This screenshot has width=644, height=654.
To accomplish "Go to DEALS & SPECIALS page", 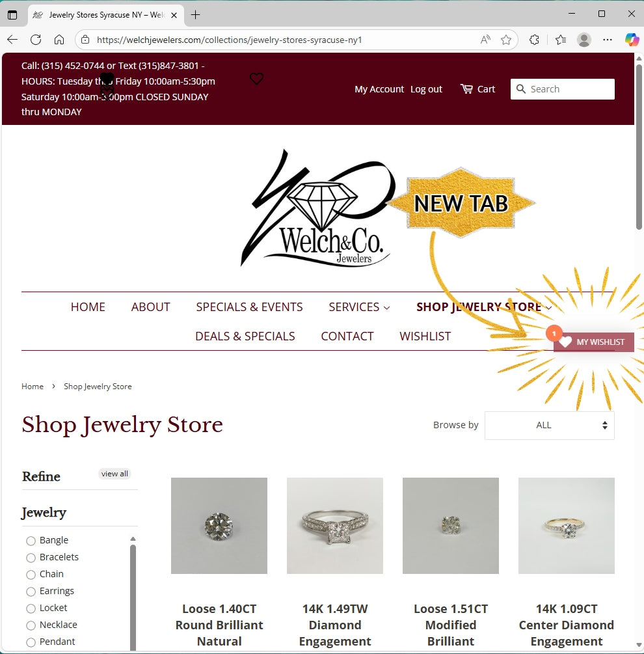I will point(245,336).
